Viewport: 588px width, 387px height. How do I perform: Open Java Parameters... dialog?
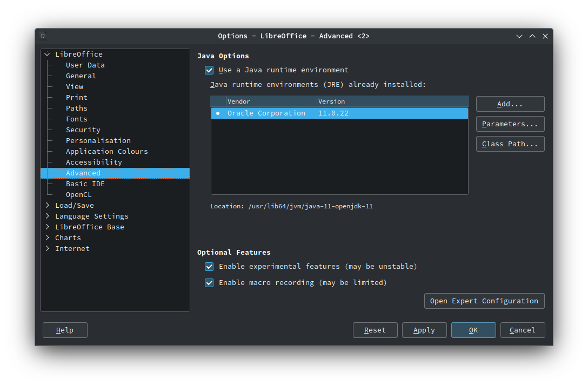[510, 124]
